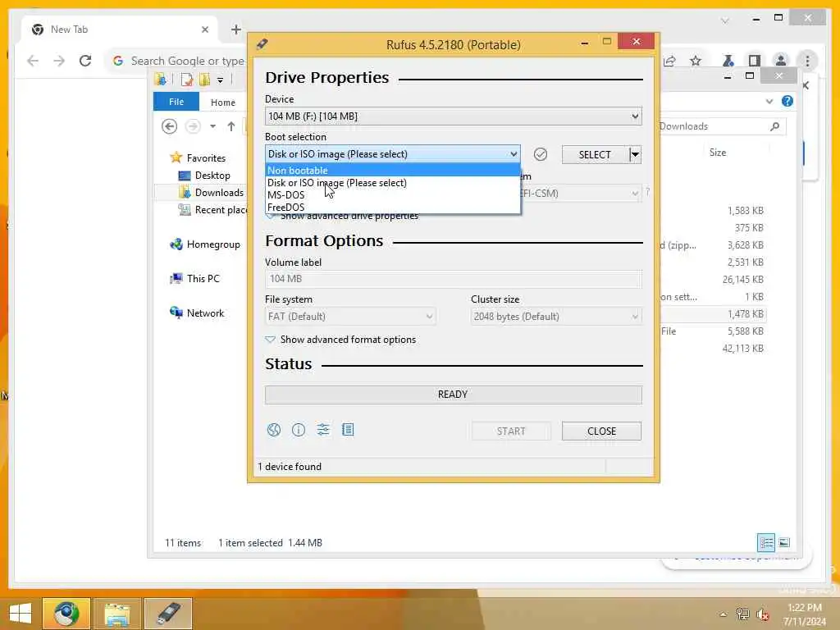Click the Rufus USB icon in title bar

click(262, 44)
